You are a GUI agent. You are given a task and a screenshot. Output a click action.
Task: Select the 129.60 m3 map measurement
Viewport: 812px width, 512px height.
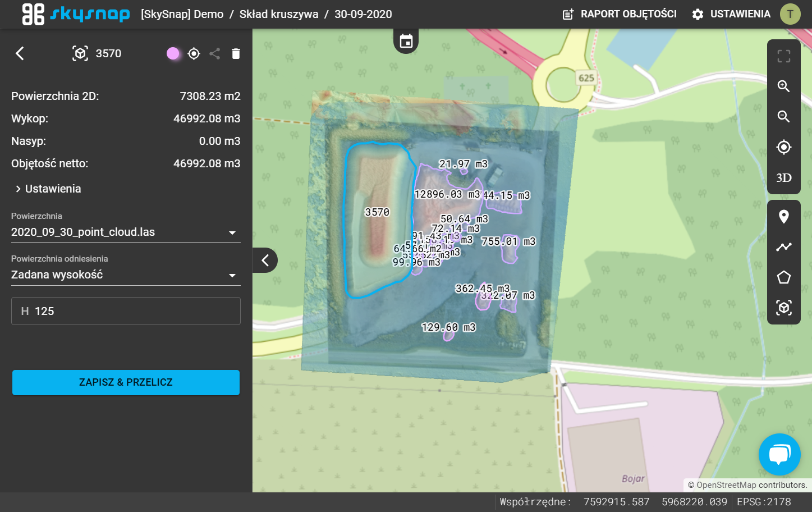448,327
